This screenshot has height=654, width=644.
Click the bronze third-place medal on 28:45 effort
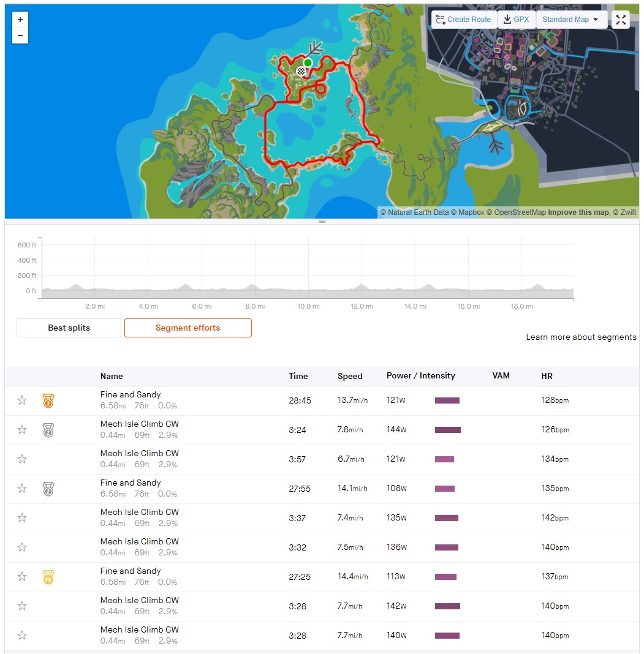pos(48,400)
